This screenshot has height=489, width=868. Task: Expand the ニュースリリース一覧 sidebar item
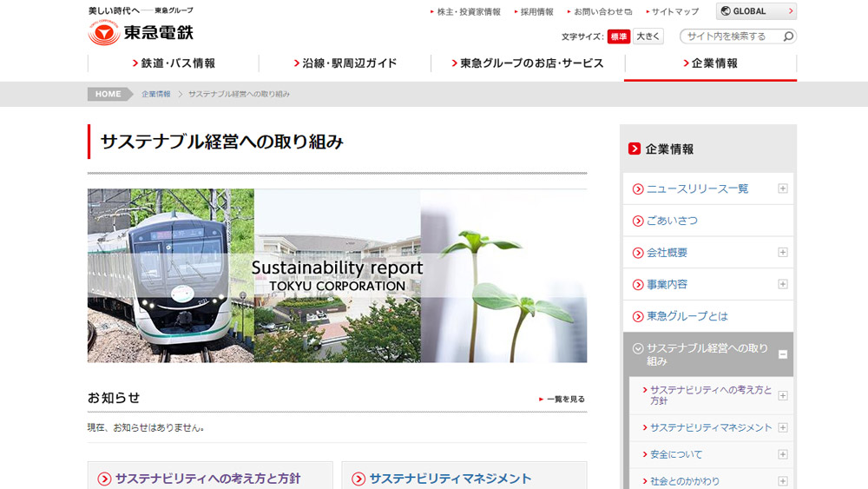tap(783, 188)
